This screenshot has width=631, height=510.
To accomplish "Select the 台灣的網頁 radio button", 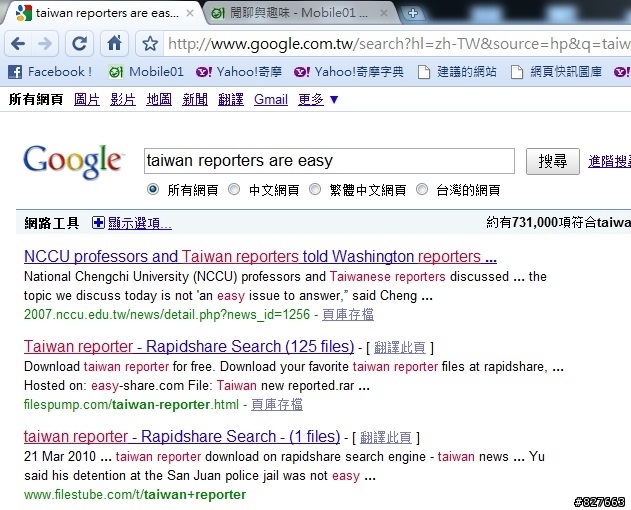I will point(422,189).
